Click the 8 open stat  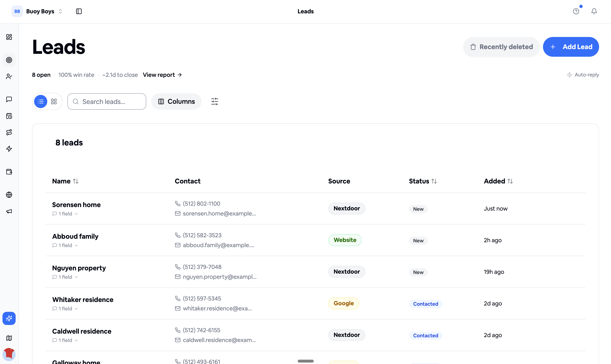[41, 75]
